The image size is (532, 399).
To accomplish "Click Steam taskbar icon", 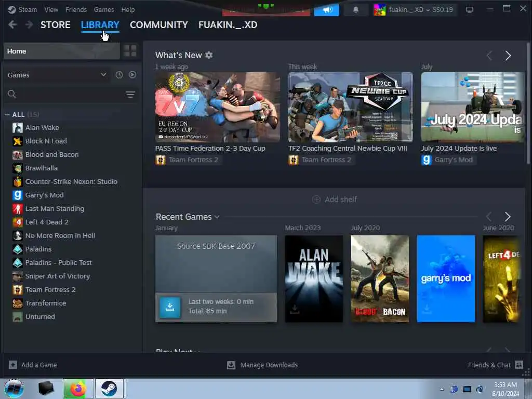I will click(x=109, y=389).
